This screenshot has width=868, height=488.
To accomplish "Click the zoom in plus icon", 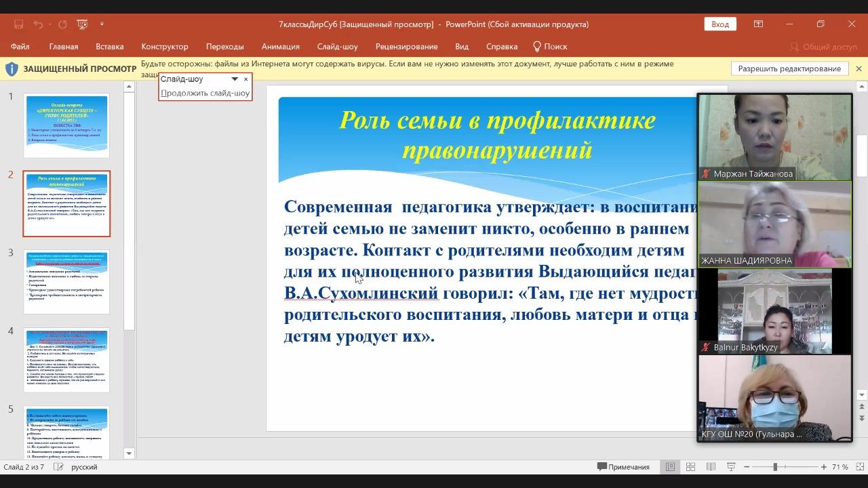I will tap(824, 467).
